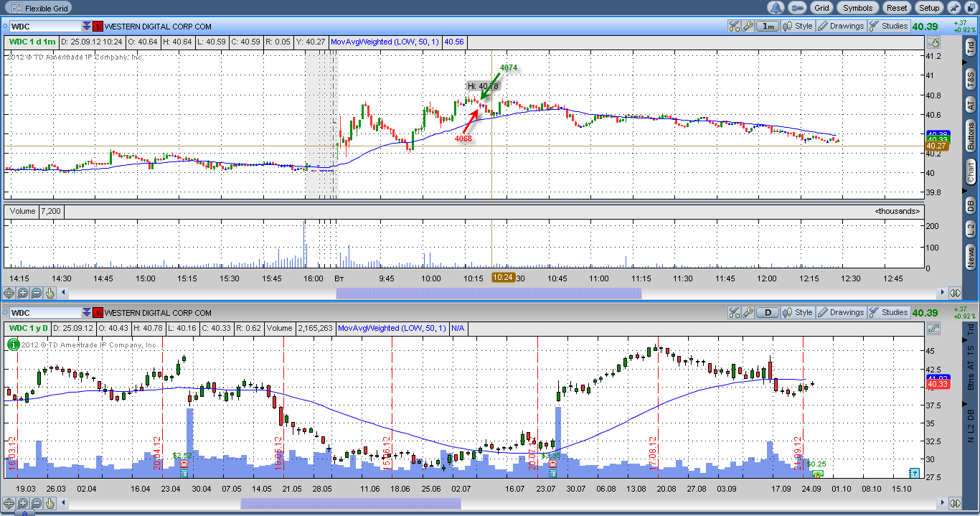Click the upper chart WDC symbol input field
Image resolution: width=980 pixels, height=516 pixels.
44,27
